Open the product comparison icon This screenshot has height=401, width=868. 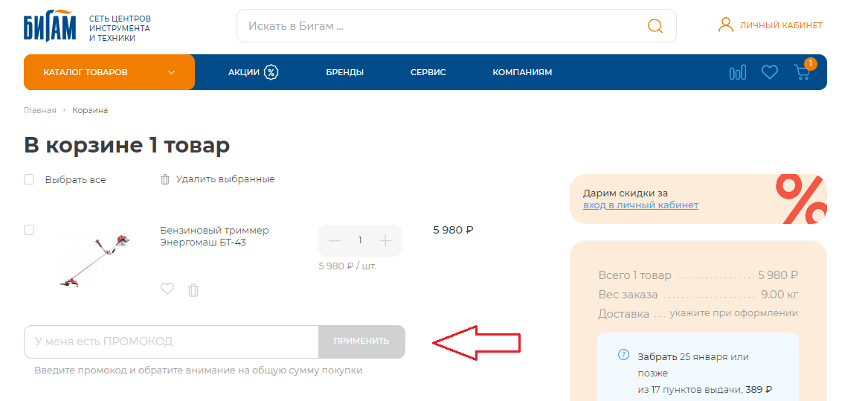point(737,72)
